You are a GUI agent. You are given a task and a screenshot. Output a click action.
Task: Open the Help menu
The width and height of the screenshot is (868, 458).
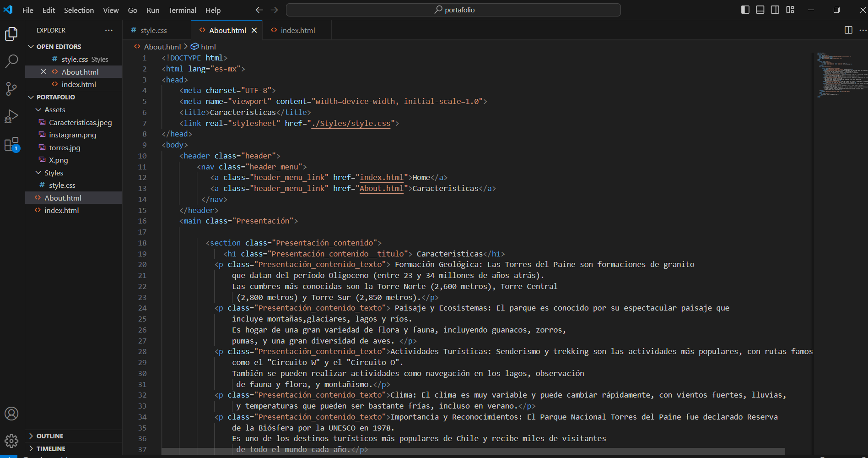click(213, 10)
